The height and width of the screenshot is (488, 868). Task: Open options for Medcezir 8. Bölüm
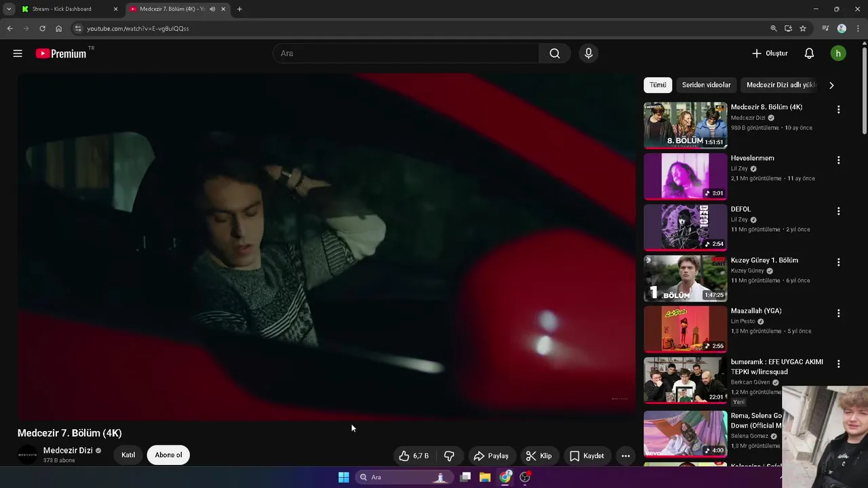click(838, 110)
